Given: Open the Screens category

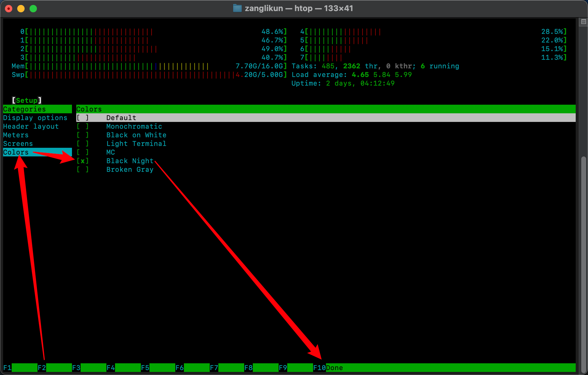Looking at the screenshot, I should [18, 144].
